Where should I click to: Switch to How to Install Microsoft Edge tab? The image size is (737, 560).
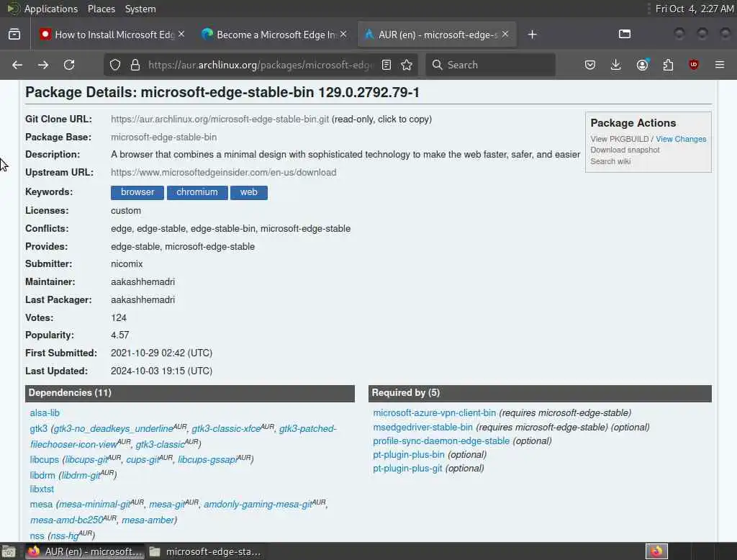tap(113, 35)
